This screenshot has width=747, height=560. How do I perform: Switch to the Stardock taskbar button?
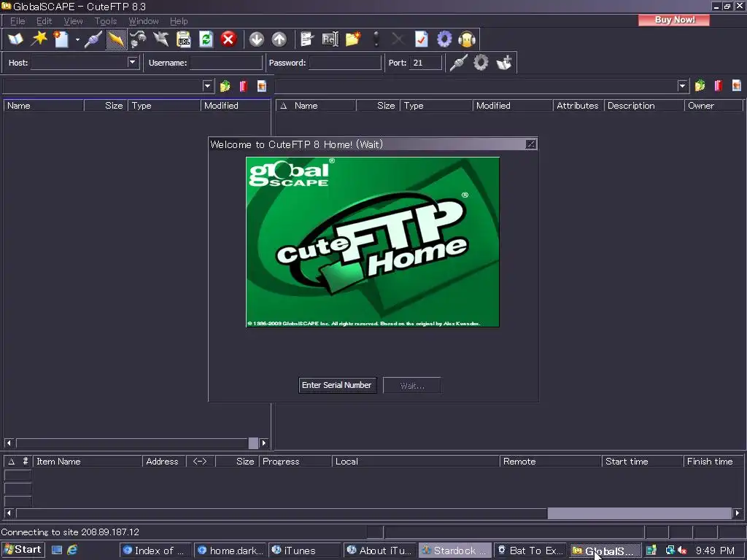coord(455,551)
